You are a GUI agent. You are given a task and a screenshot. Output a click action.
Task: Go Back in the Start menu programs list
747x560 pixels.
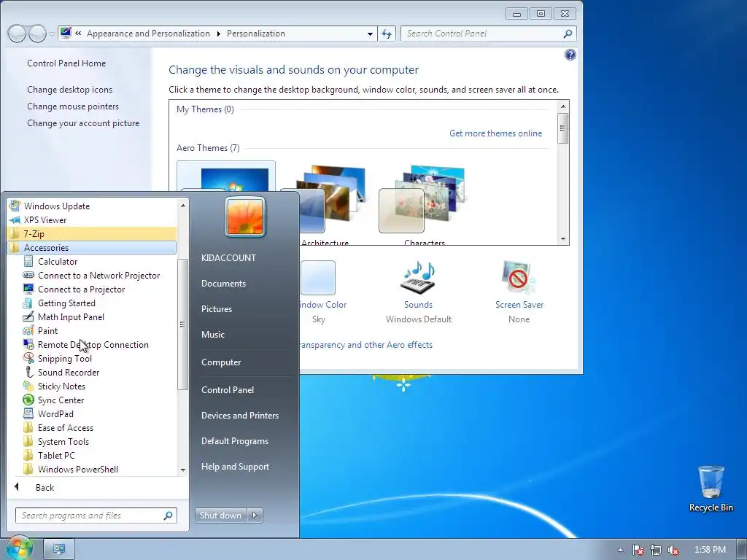point(44,487)
